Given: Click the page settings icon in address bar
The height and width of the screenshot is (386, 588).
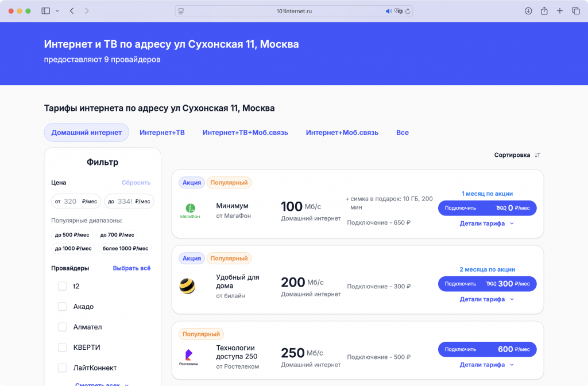Looking at the screenshot, I should [181, 11].
